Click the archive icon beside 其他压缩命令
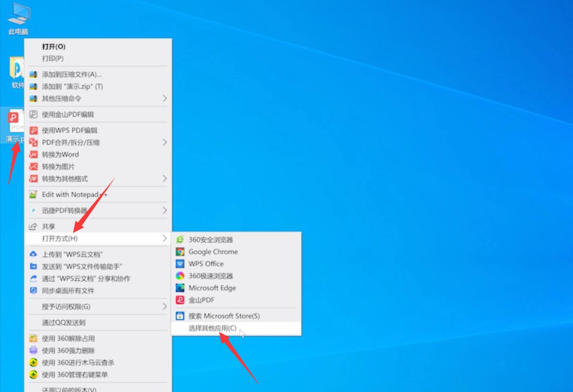 click(x=33, y=98)
